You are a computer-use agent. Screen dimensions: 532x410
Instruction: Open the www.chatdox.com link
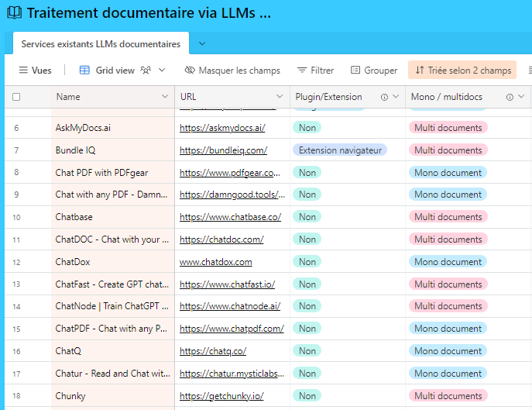point(216,262)
